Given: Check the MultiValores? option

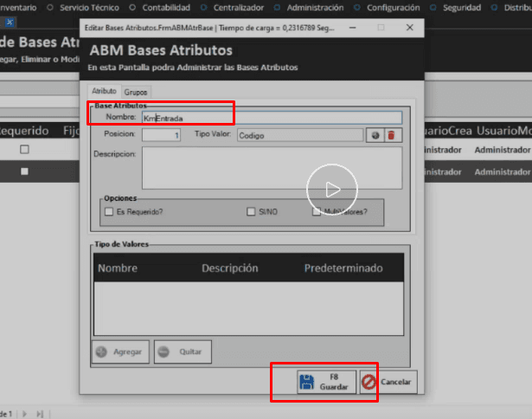Looking at the screenshot, I should [317, 211].
